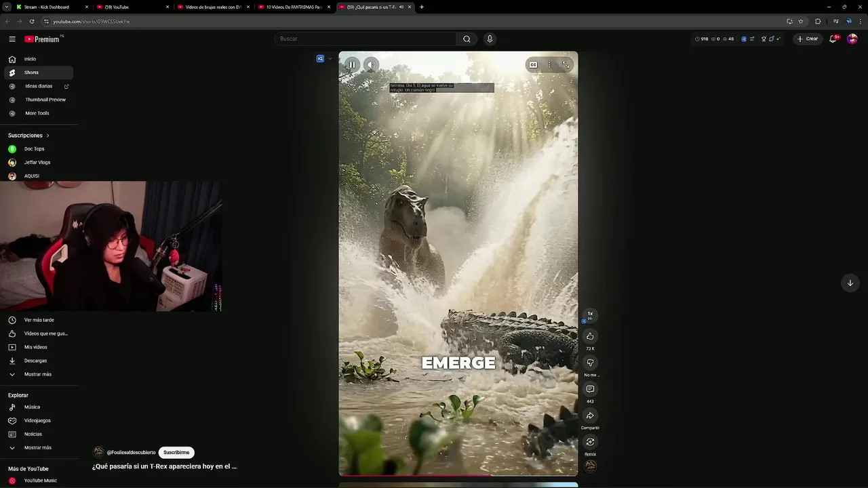This screenshot has width=868, height=488.
Task: Reload the page
Action: [x=31, y=21]
